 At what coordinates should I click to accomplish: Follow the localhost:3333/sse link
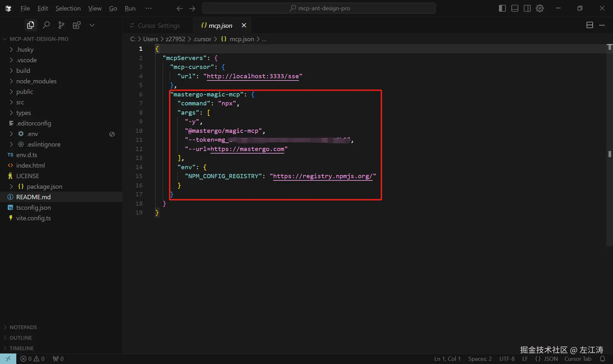click(253, 76)
